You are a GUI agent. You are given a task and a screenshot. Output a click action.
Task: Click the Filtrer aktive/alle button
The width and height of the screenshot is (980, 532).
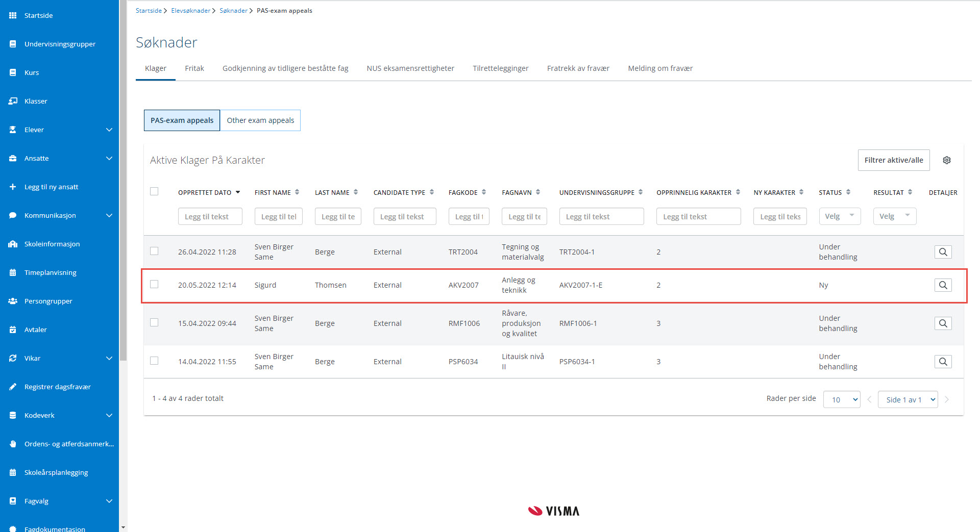tap(894, 160)
